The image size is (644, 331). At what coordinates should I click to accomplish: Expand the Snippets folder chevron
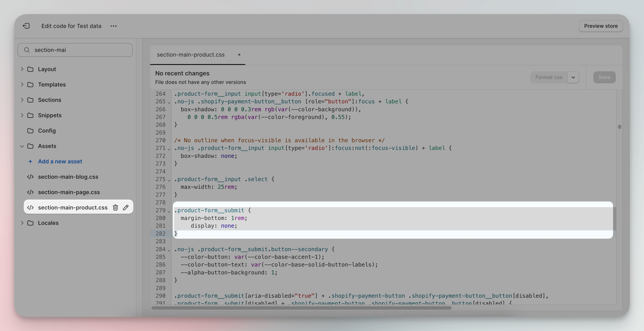(x=22, y=115)
